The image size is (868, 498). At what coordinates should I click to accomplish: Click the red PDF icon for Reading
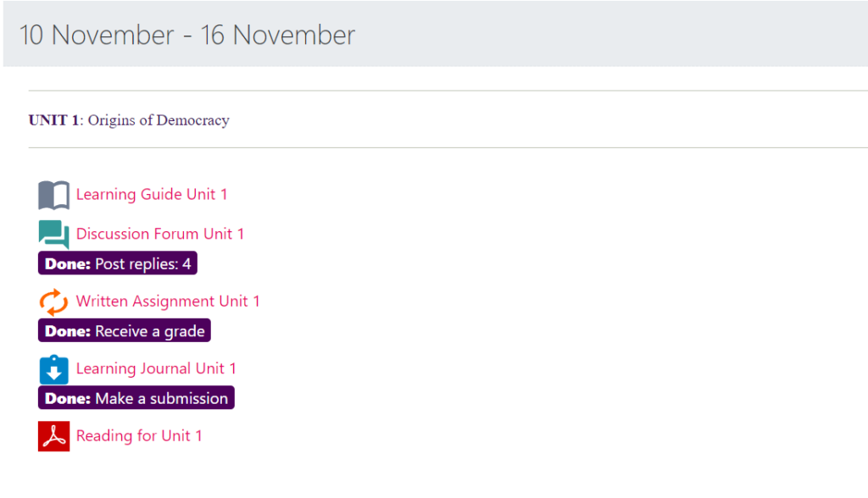click(53, 436)
